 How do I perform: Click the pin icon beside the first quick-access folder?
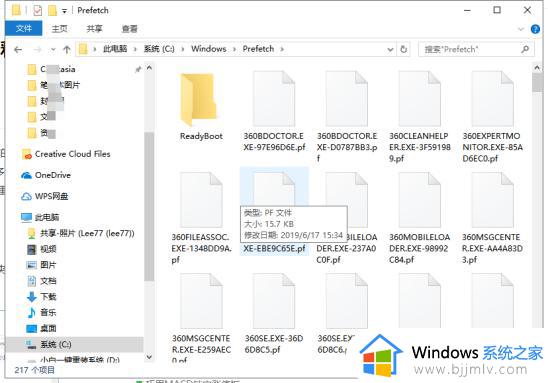click(138, 70)
